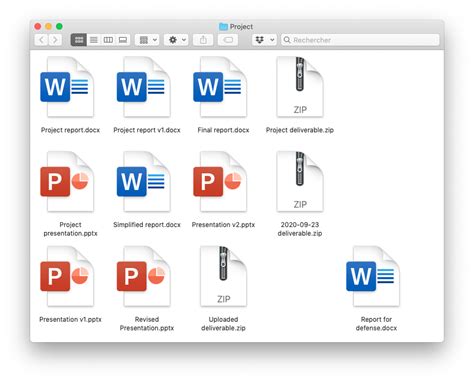474x382 pixels.
Task: Click the 'Uploaded deliverable.zip' file name
Action: coord(223,324)
